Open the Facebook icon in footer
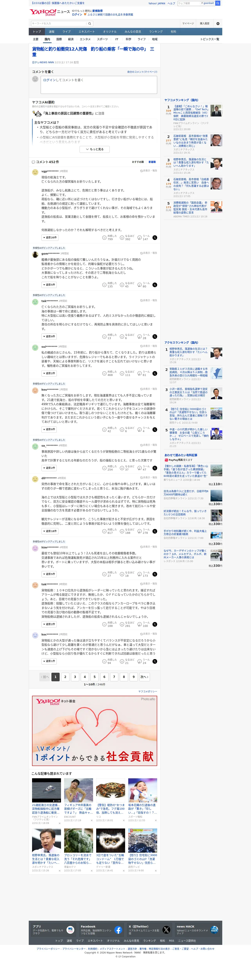251x980 pixels. click(118, 930)
